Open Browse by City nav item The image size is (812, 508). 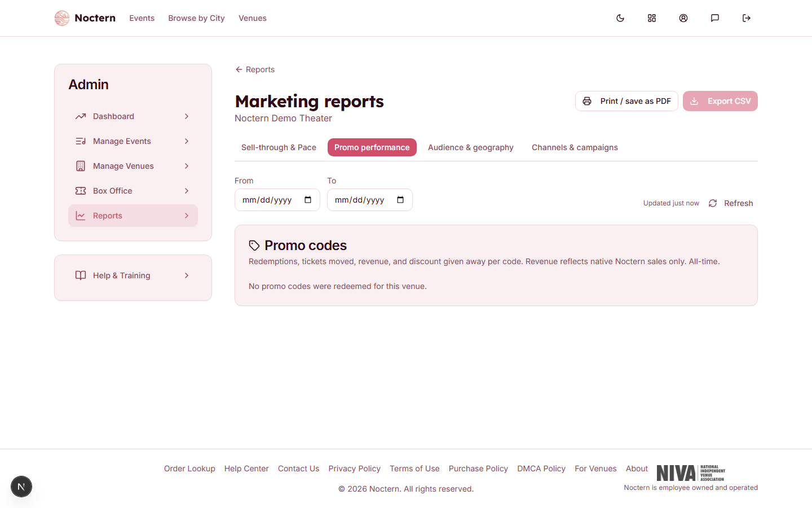coord(196,18)
